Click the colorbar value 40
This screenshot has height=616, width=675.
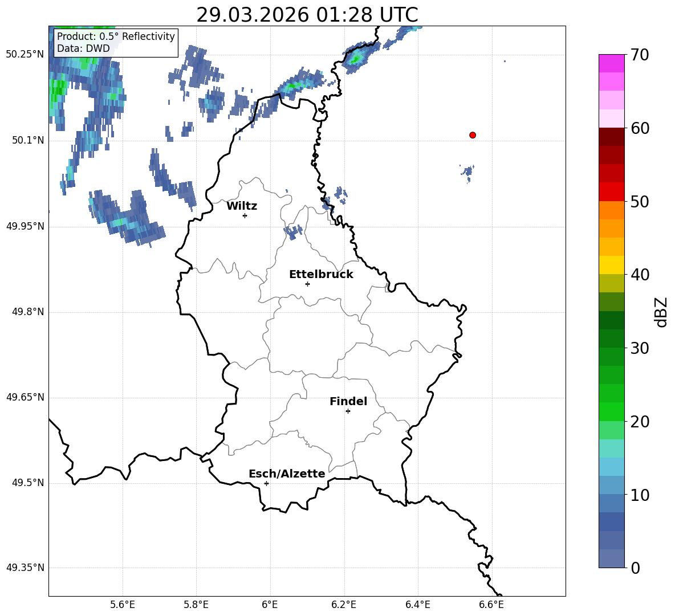640,275
